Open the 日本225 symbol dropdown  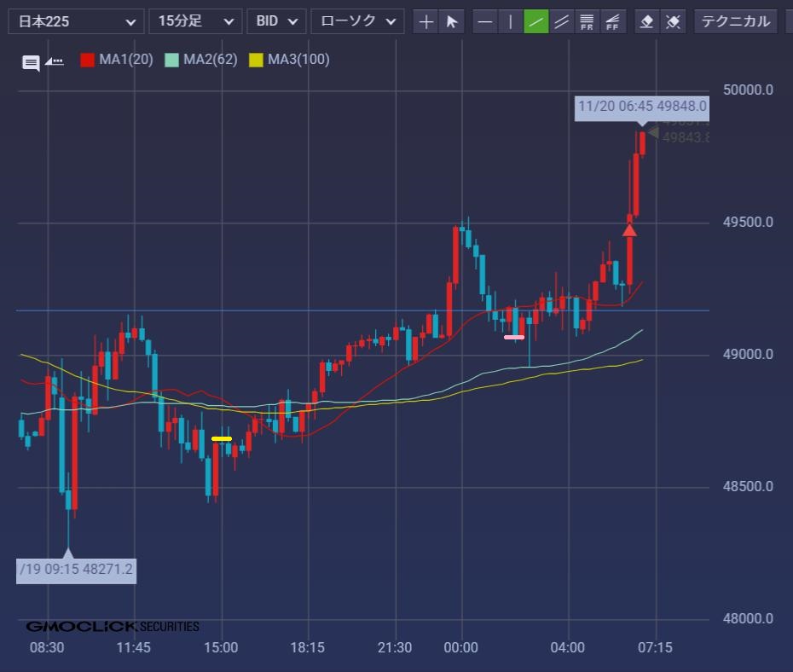[x=76, y=21]
